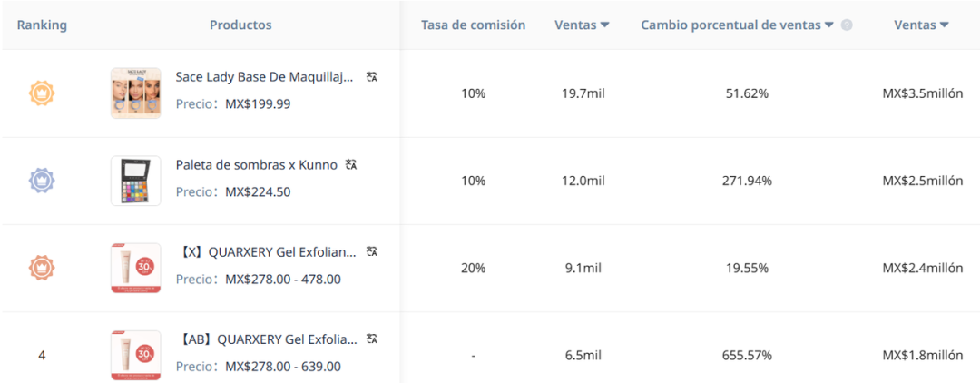Click the silver second-place ranking badge
This screenshot has height=383, width=980.
tap(42, 180)
